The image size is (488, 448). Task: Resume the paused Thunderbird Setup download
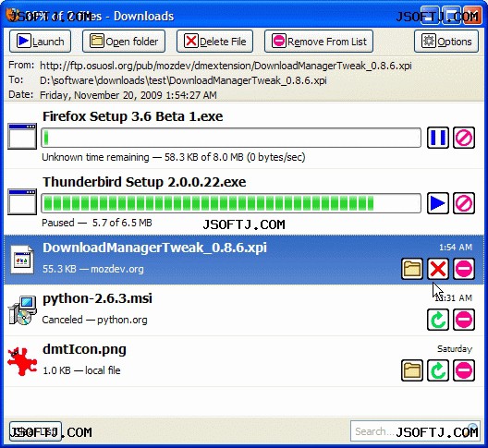(x=438, y=203)
